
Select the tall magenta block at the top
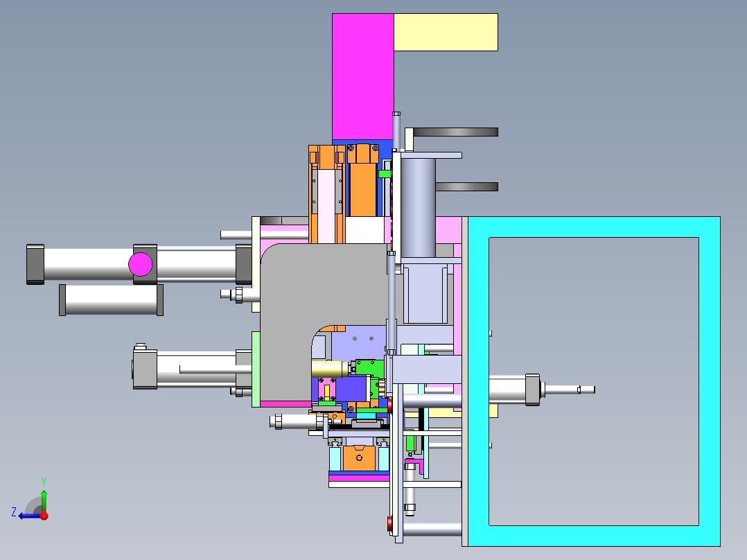pos(363,76)
